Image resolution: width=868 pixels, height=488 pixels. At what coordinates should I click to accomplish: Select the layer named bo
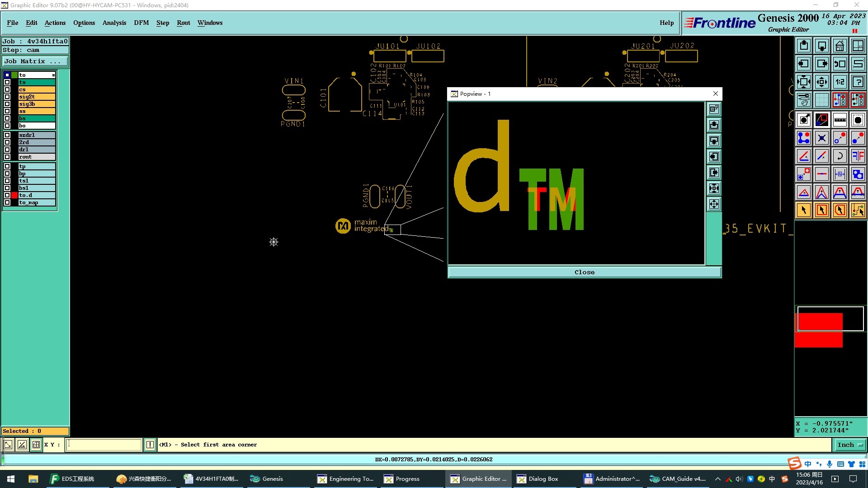pos(37,126)
